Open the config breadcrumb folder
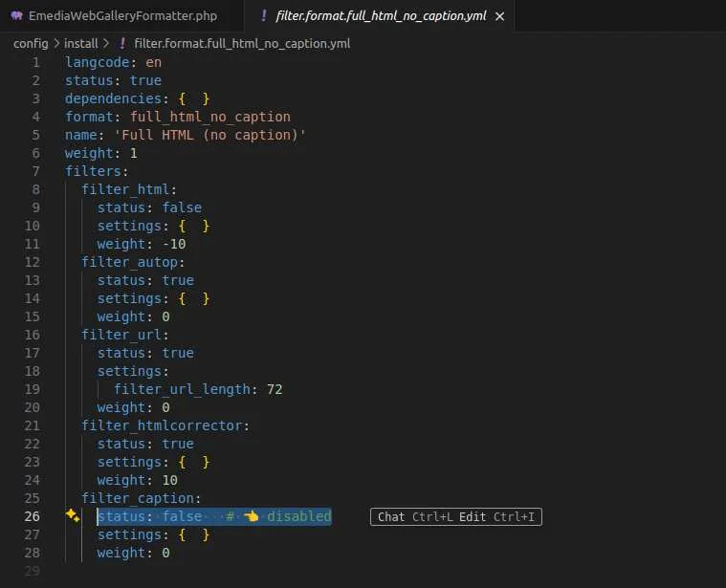 pyautogui.click(x=31, y=43)
